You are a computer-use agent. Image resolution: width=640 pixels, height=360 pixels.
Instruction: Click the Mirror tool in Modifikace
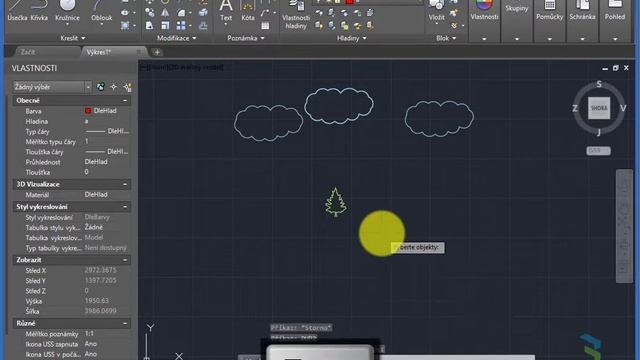tap(165, 13)
